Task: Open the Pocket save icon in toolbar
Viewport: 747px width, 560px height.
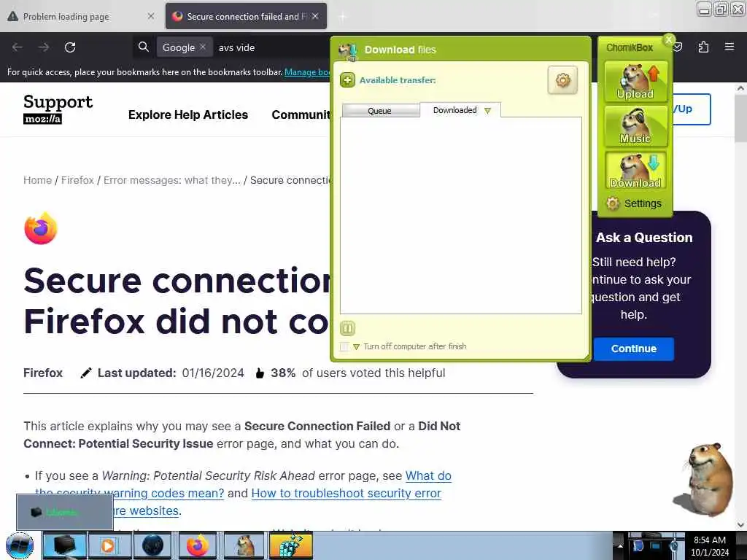Action: coord(678,47)
